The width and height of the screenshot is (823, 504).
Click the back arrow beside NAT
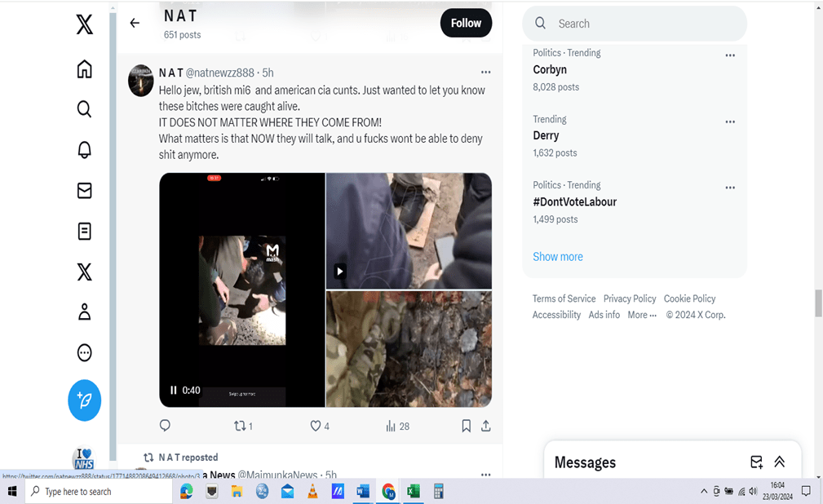tap(135, 23)
